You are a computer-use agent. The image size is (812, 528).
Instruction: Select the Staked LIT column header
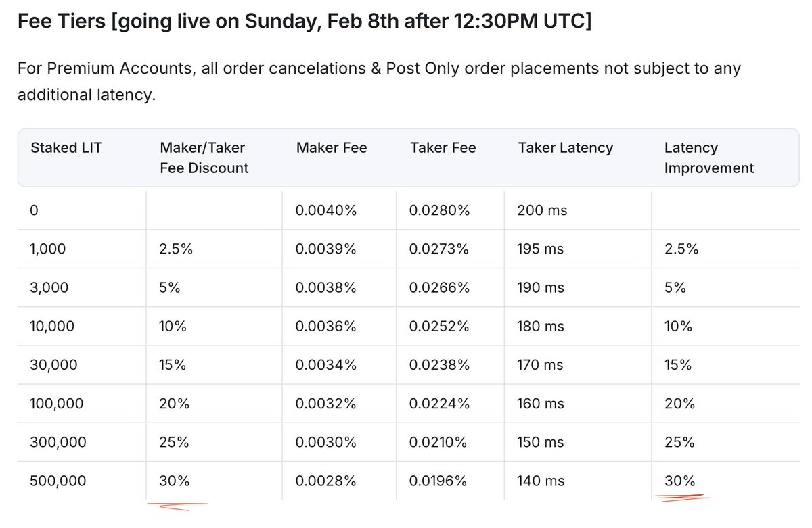(66, 147)
